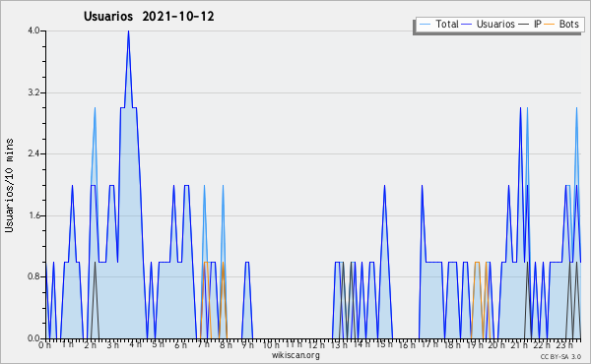
Task: Click the 4.0 peak of the chart
Action: click(x=128, y=31)
